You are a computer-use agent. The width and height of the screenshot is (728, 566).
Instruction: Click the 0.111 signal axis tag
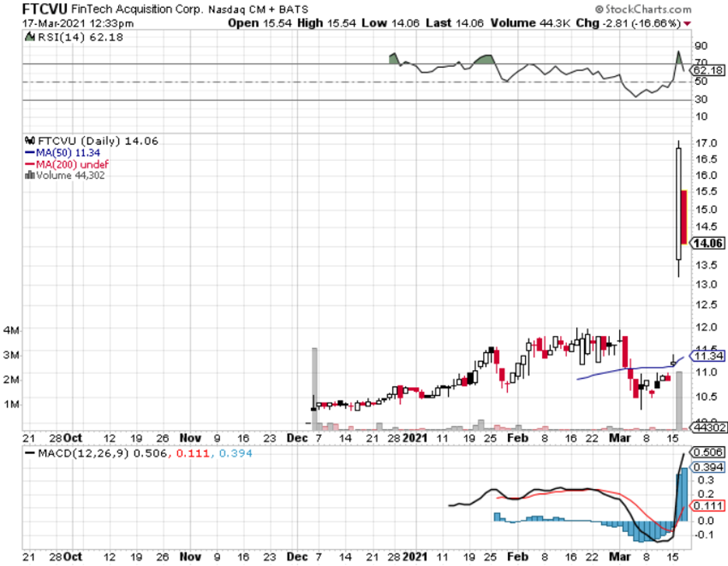tap(708, 505)
